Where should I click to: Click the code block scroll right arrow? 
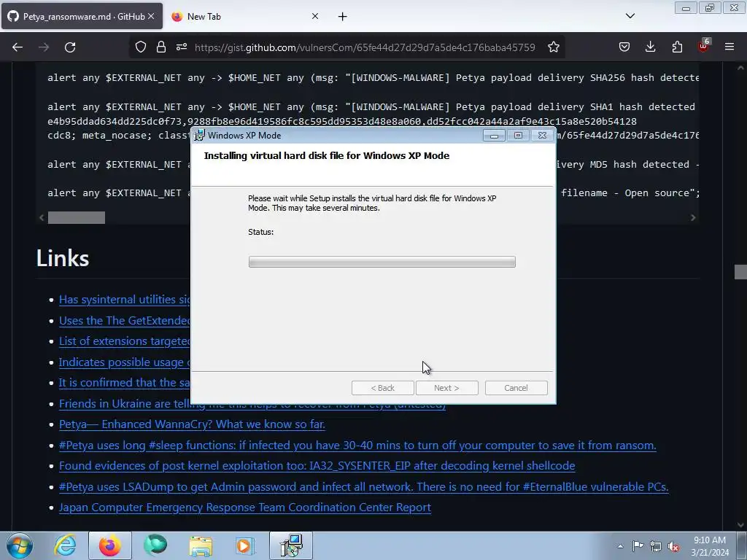point(693,217)
